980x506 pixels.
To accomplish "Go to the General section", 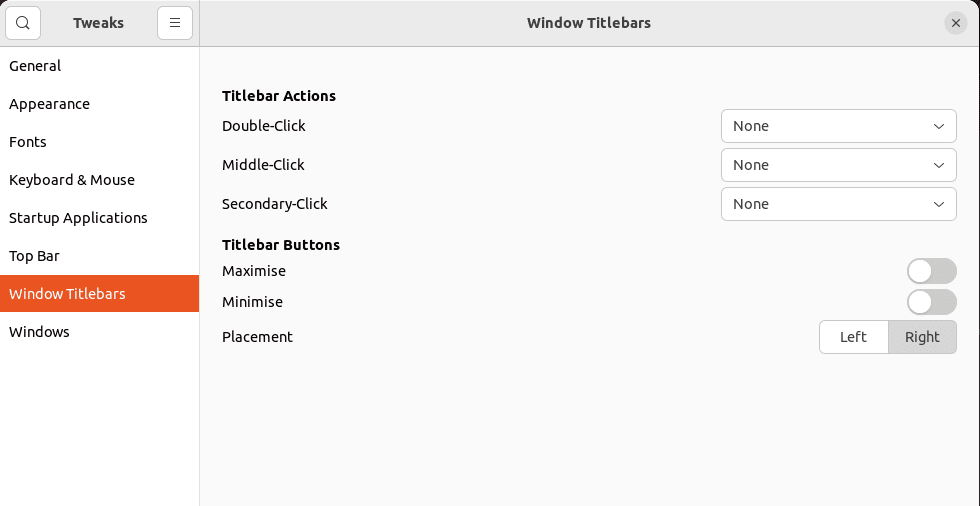I will tap(36, 66).
